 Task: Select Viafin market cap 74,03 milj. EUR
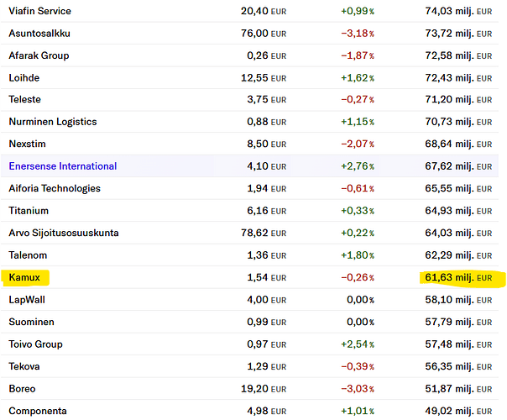pyautogui.click(x=458, y=11)
